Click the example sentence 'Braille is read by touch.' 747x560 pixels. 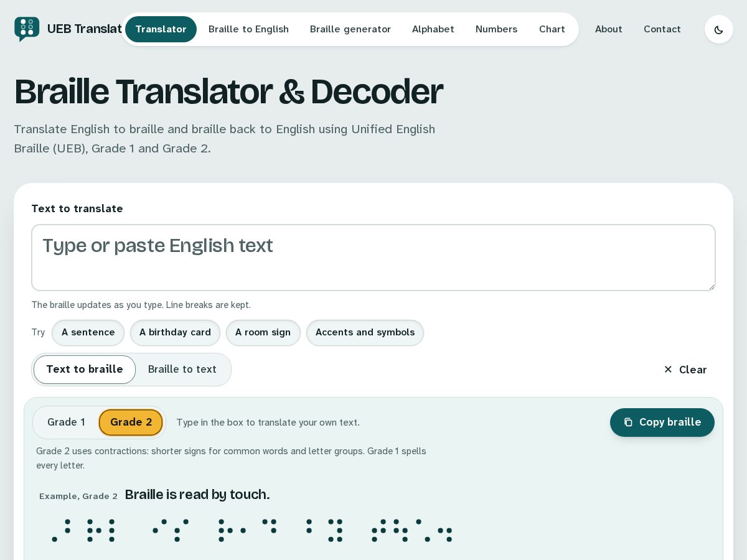(x=197, y=495)
